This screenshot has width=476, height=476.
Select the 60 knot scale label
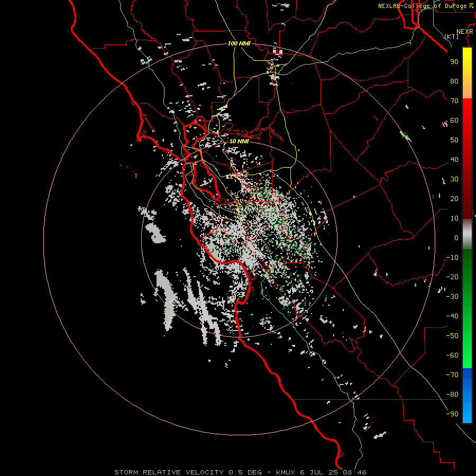pyautogui.click(x=454, y=121)
